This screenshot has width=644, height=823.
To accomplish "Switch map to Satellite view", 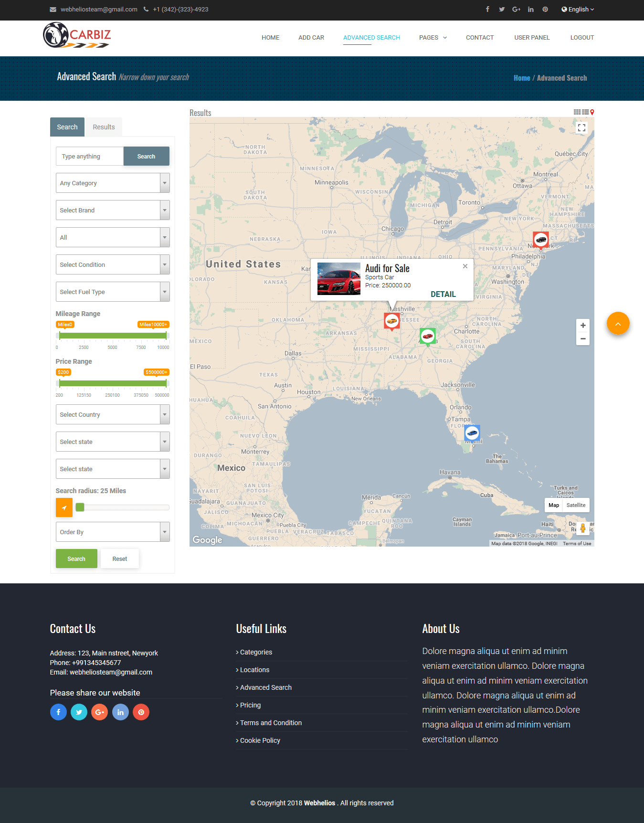I will coord(576,505).
